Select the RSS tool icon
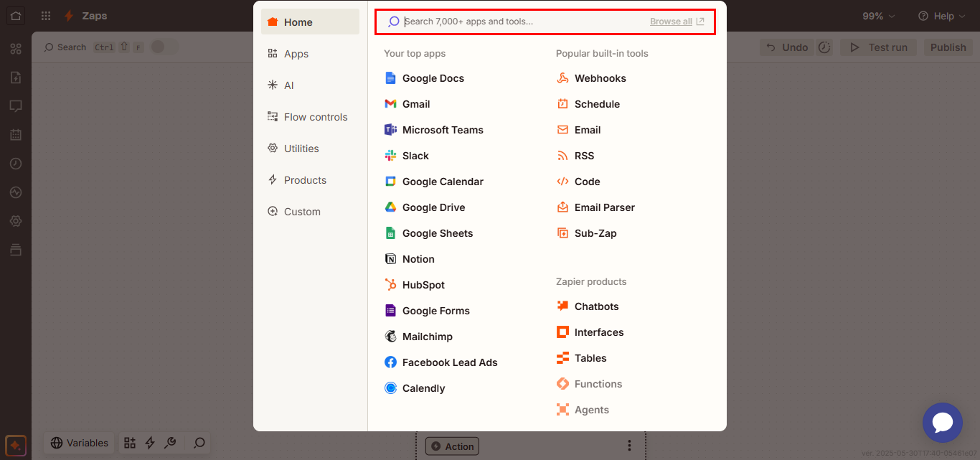Image resolution: width=980 pixels, height=460 pixels. [x=562, y=156]
